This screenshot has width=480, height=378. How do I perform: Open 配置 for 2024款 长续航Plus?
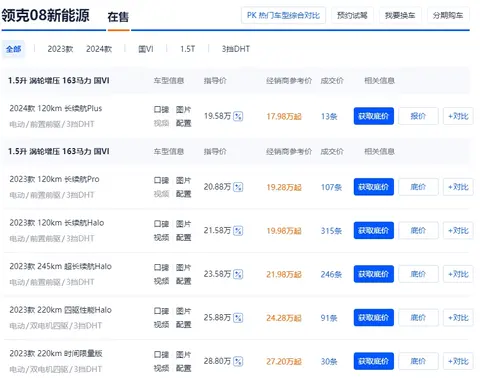183,123
